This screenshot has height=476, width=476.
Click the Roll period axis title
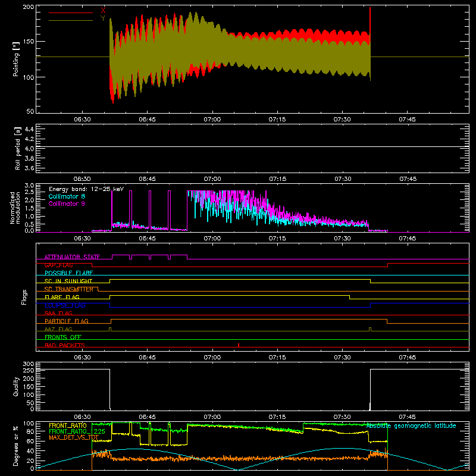click(18, 148)
